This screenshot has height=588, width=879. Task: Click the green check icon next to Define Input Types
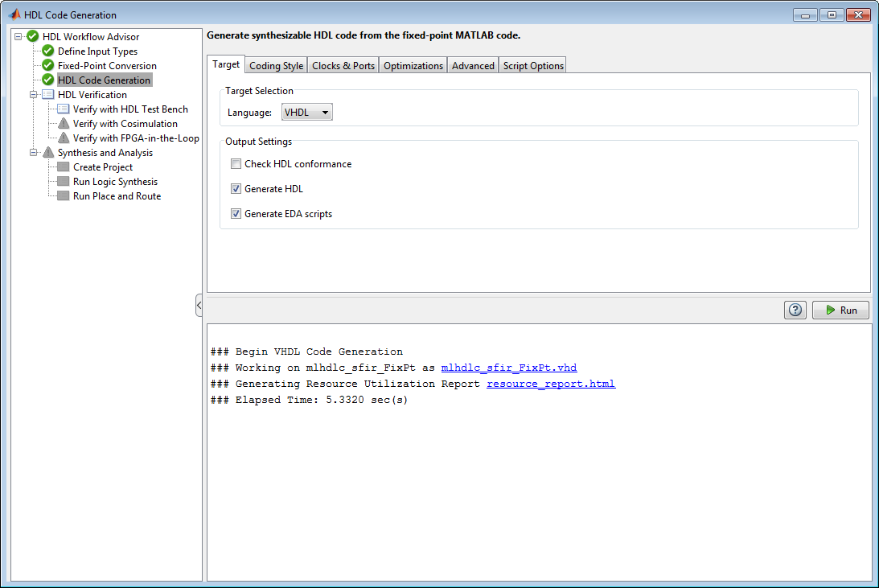[48, 51]
